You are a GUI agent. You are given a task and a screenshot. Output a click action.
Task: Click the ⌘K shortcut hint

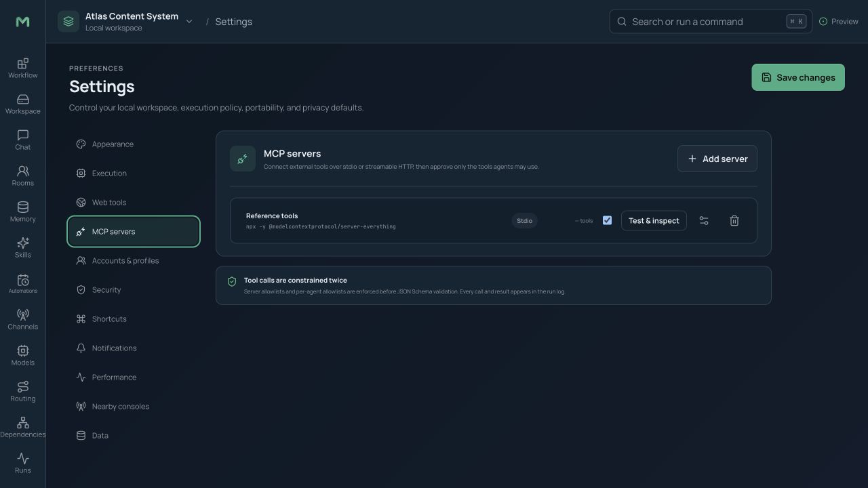(796, 22)
